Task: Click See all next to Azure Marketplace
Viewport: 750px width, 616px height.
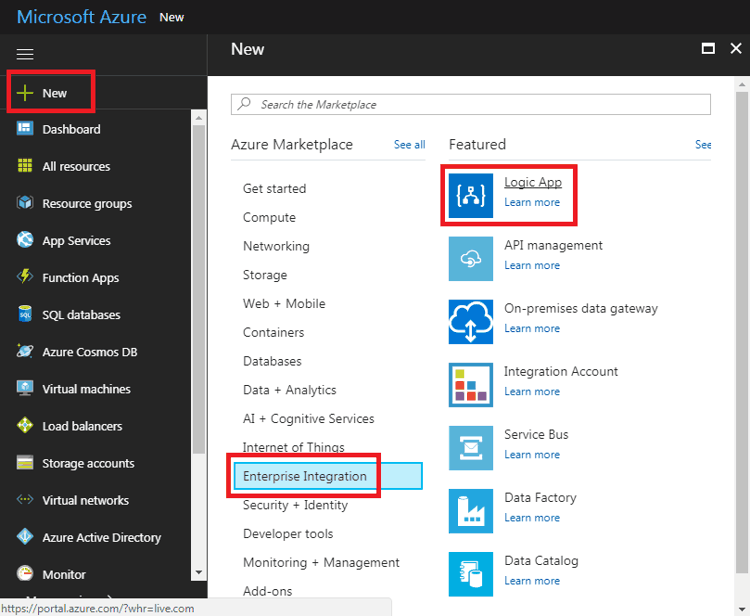Action: tap(409, 145)
